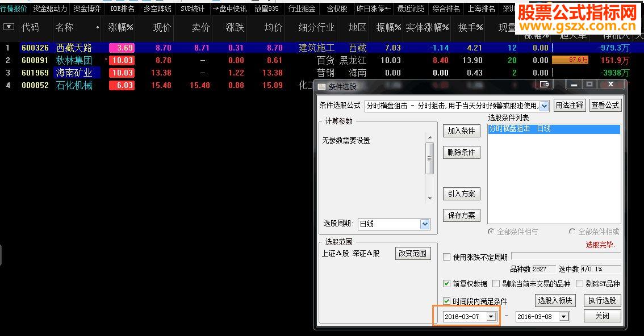Uncheck the 前复权数据 checkbox
The height and width of the screenshot is (336, 644).
[x=447, y=283]
